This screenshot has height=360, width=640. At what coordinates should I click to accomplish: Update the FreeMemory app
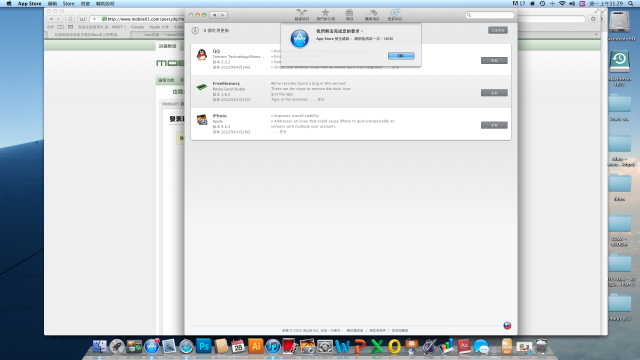(x=494, y=93)
